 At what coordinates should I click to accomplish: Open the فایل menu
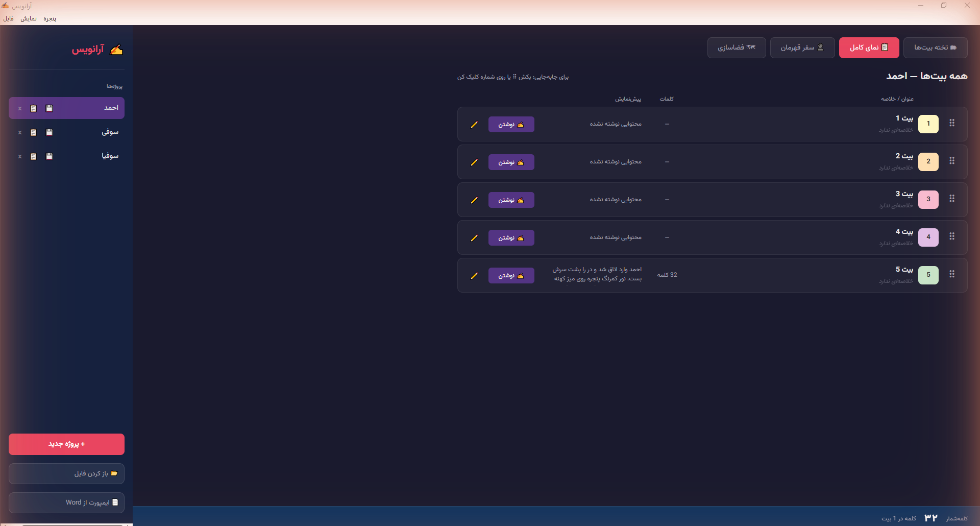[x=9, y=18]
